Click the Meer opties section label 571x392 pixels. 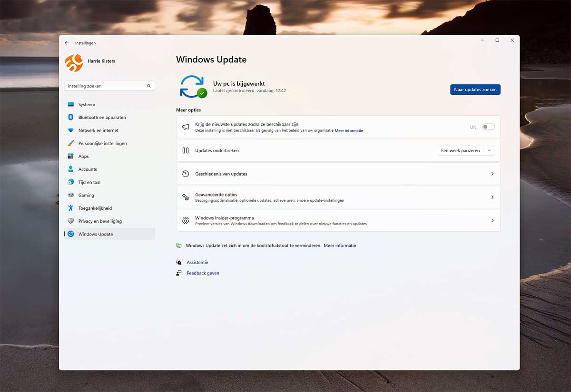click(x=188, y=110)
